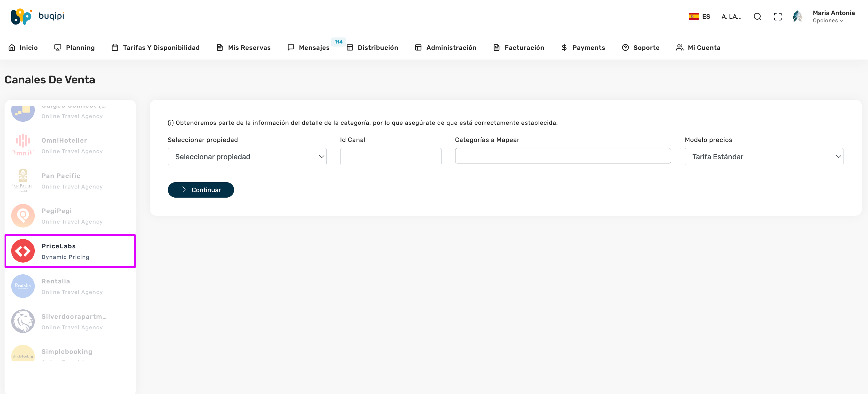The image size is (868, 394).
Task: Click the Continuar button
Action: pyautogui.click(x=201, y=190)
